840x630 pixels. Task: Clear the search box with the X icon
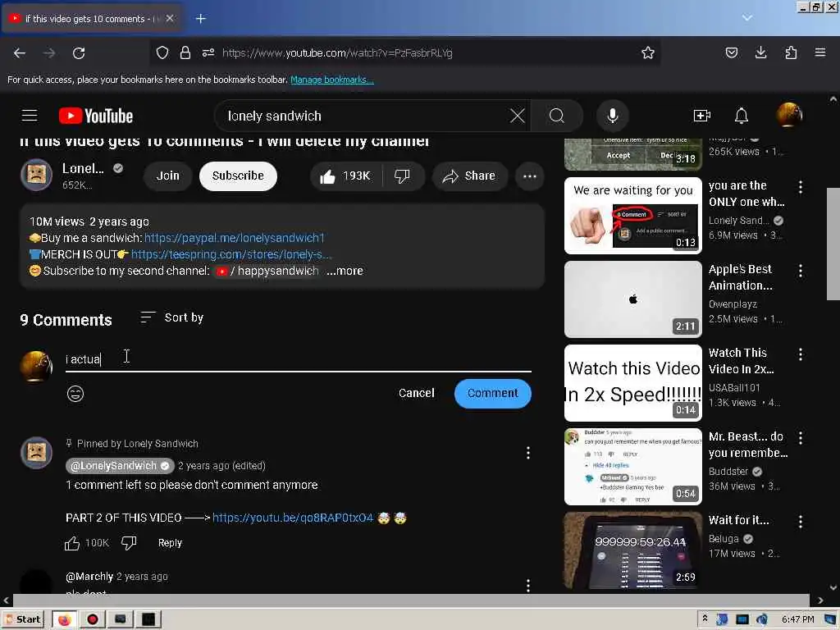point(517,116)
